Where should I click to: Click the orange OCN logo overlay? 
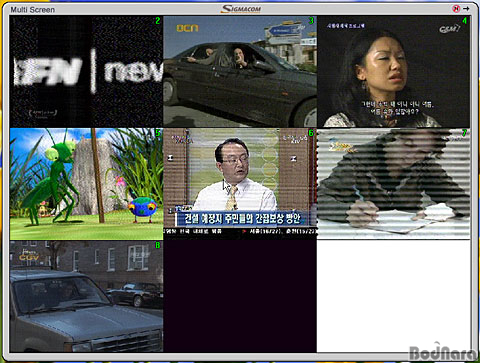187,28
